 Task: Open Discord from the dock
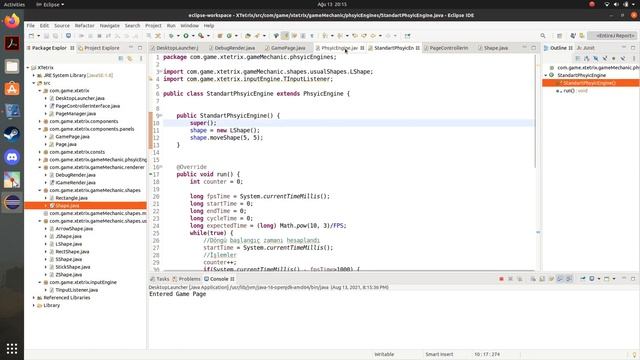[12, 157]
